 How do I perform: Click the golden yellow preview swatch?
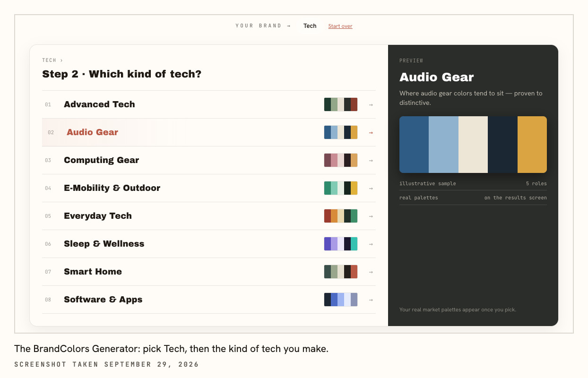tap(532, 145)
